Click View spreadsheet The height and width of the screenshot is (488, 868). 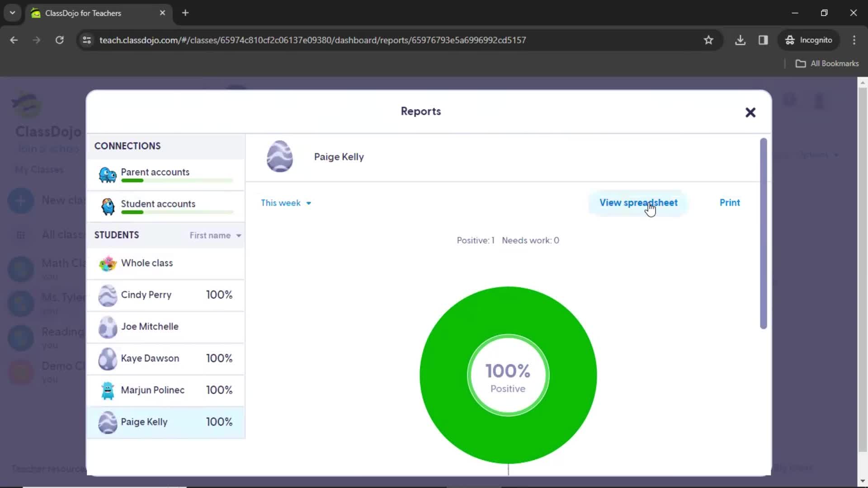click(x=638, y=203)
